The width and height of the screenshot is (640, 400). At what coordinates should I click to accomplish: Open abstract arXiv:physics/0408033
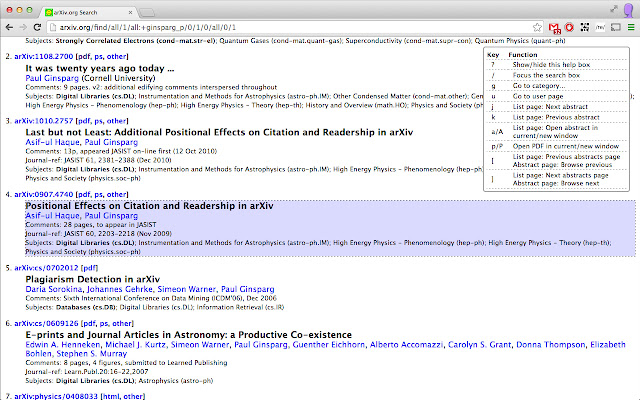pos(56,396)
